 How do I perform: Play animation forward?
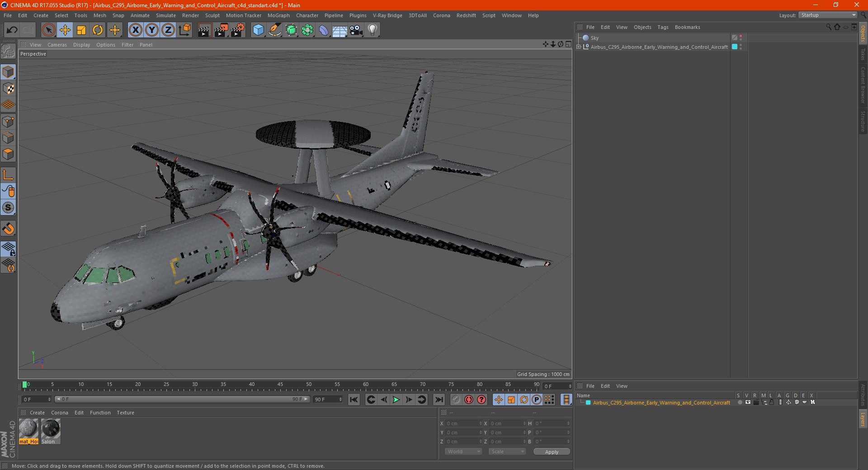coord(396,399)
